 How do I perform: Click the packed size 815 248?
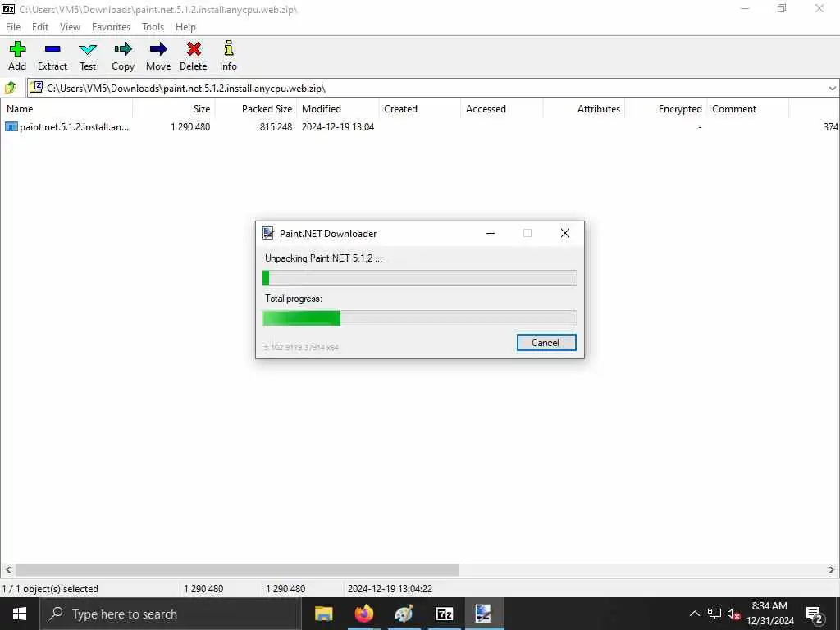pyautogui.click(x=276, y=127)
